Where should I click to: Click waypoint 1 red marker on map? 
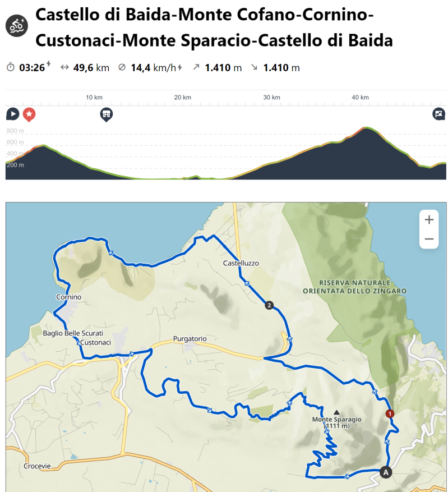(390, 414)
